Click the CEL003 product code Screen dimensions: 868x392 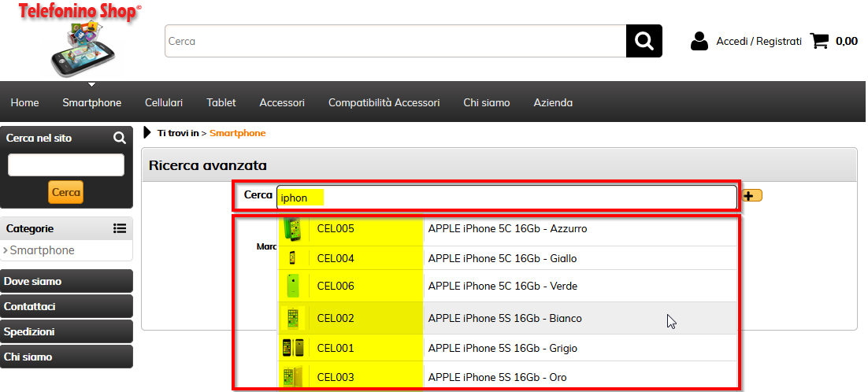pyautogui.click(x=336, y=377)
